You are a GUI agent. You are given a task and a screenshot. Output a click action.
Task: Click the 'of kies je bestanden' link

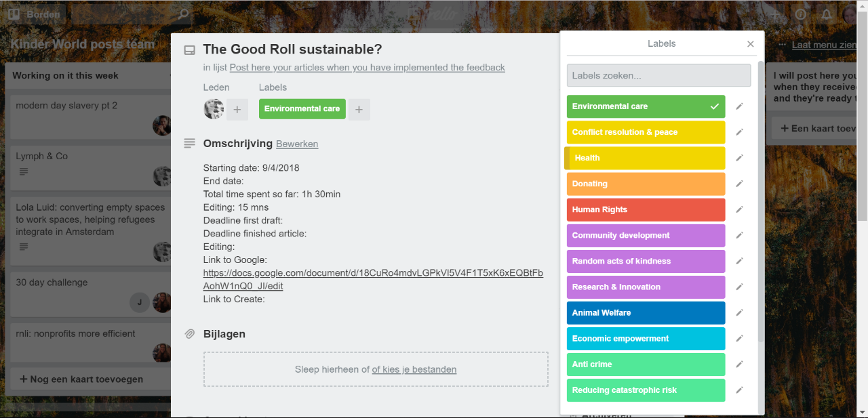click(x=414, y=370)
